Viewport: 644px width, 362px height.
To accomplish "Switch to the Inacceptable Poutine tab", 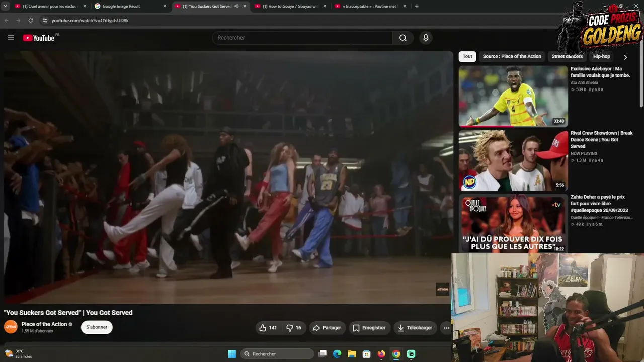I will [369, 6].
